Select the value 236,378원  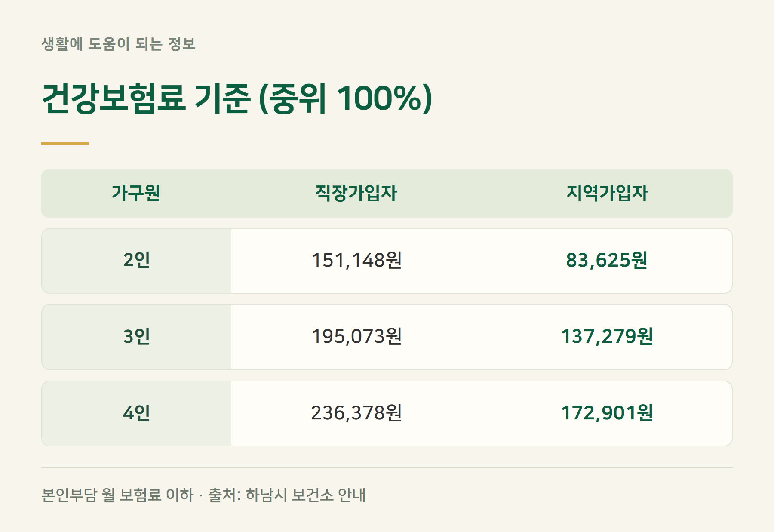pos(356,413)
